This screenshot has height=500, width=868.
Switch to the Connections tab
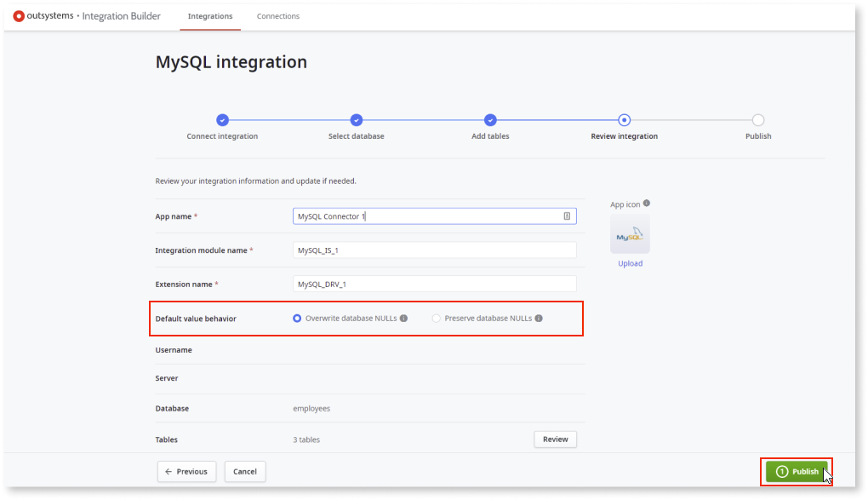click(x=277, y=15)
